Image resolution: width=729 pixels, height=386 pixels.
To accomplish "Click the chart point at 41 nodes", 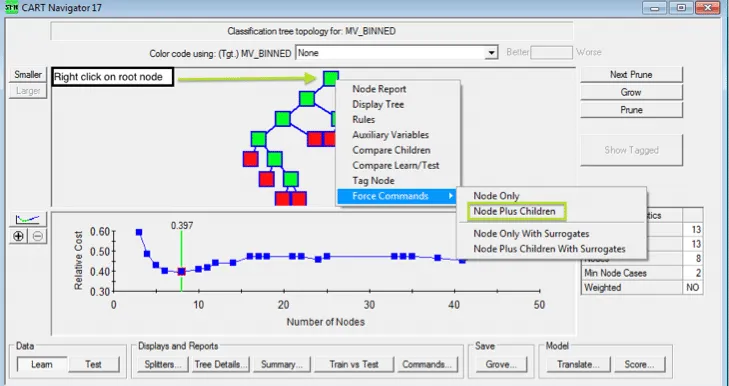I will coord(462,260).
